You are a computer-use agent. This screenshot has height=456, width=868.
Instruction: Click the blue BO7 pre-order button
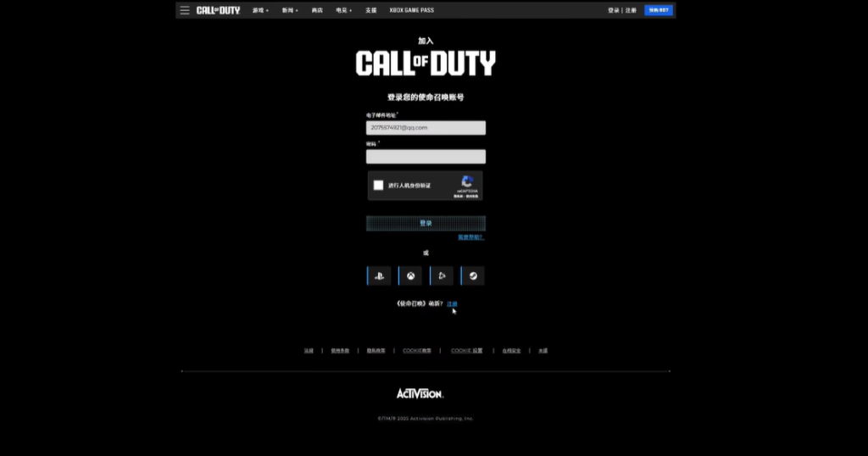point(659,10)
